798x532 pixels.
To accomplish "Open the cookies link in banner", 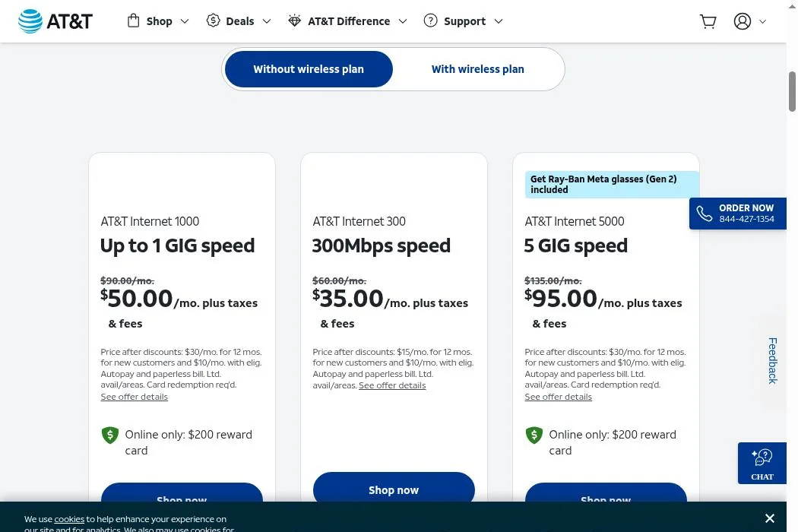I will pos(69,519).
